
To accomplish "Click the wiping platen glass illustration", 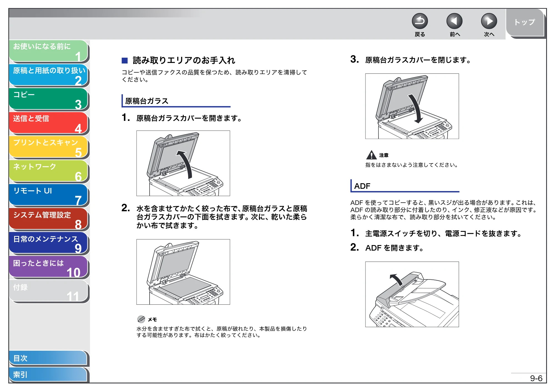I will click(183, 272).
